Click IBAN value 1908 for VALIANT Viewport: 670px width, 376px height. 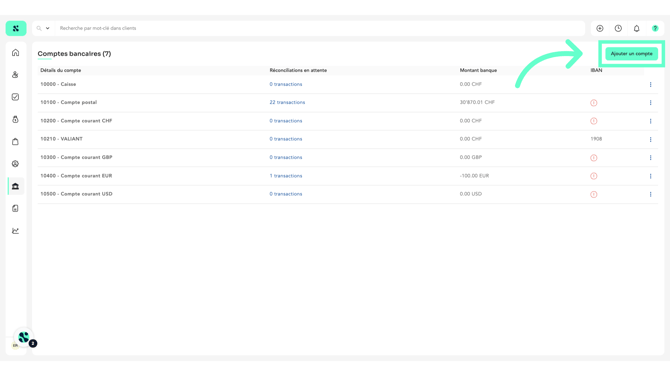tap(596, 139)
